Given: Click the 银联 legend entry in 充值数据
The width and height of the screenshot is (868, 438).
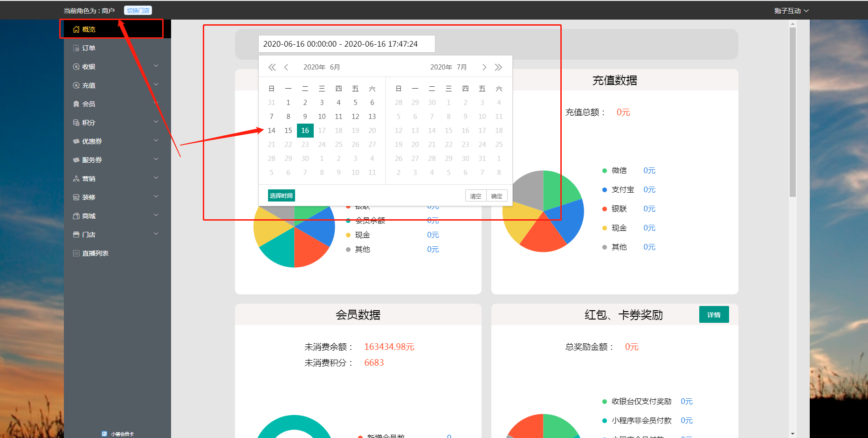Looking at the screenshot, I should (628, 209).
